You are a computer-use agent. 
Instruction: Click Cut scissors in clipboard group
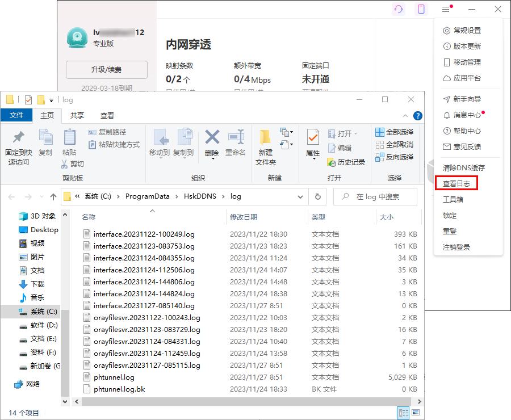click(x=72, y=164)
